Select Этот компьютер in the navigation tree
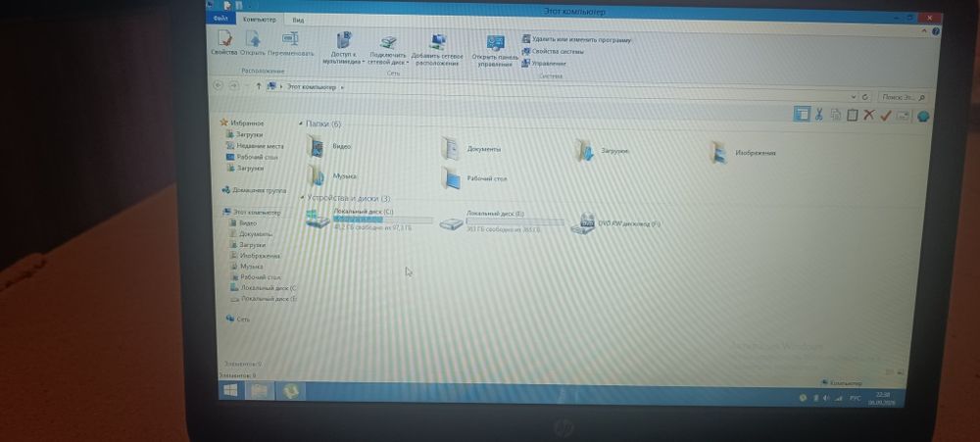 pyautogui.click(x=253, y=213)
